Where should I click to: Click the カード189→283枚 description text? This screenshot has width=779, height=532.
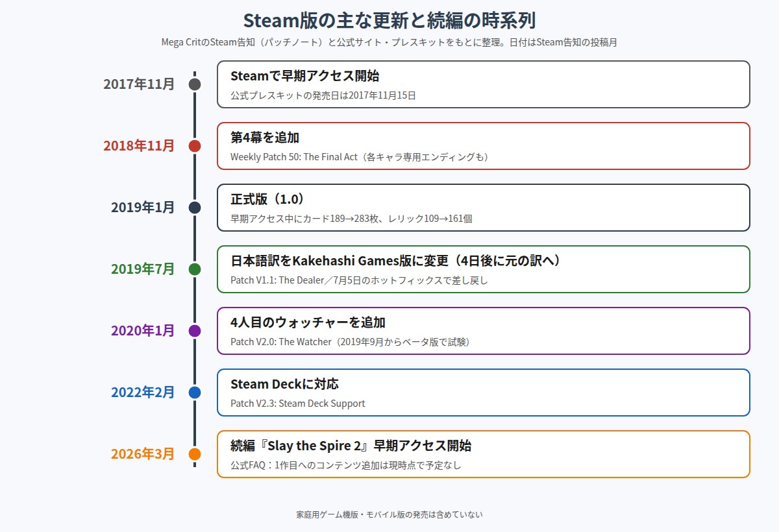pos(351,219)
